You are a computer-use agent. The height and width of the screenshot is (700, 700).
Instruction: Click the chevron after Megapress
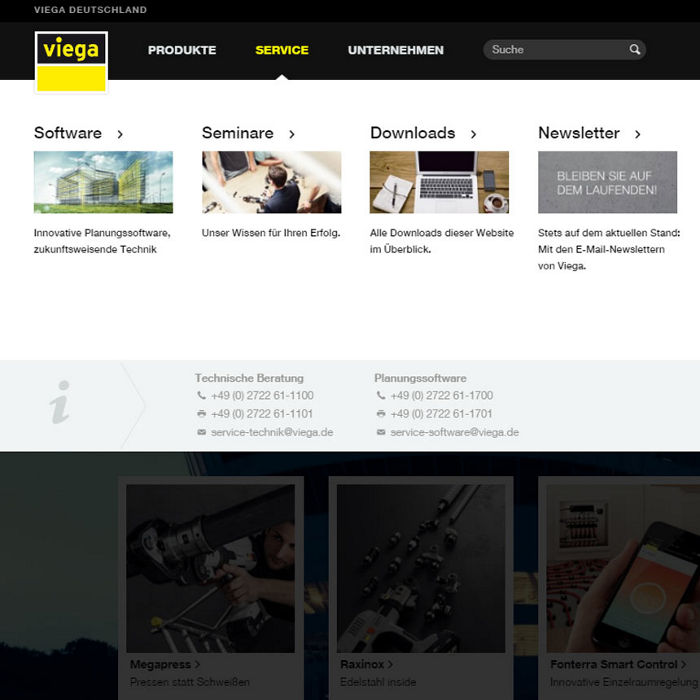click(x=197, y=664)
